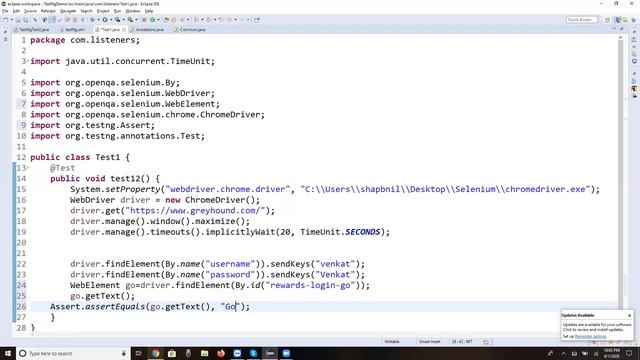Open the Source menu
Screen dimensions: 640x360
pos(30,11)
